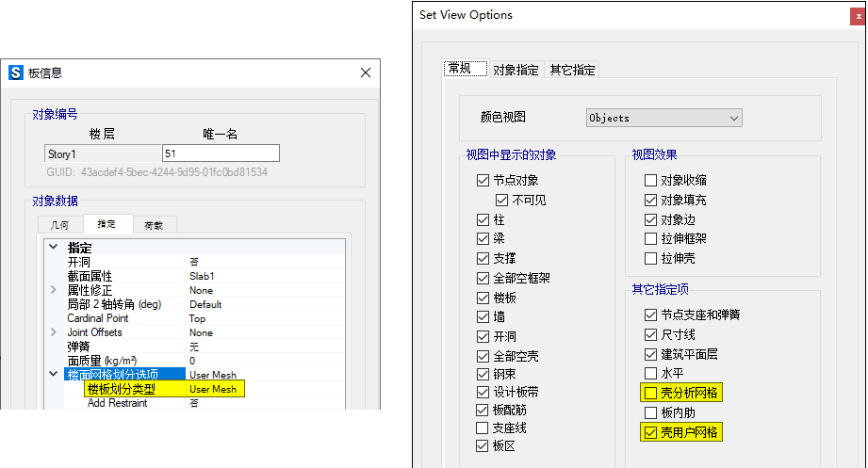Enable the 对象收缩 view effect
868x468 pixels.
coord(650,180)
